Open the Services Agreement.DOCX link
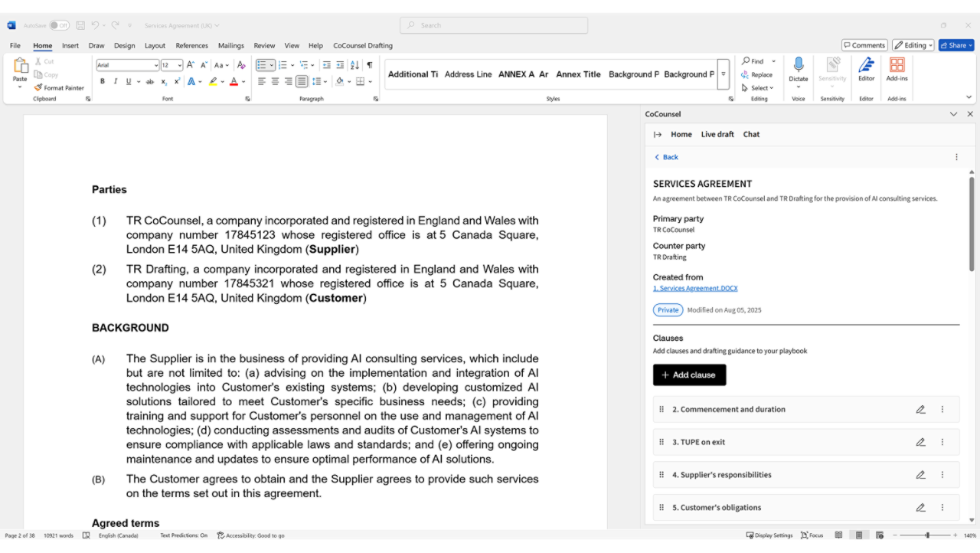The width and height of the screenshot is (980, 553). (x=695, y=289)
